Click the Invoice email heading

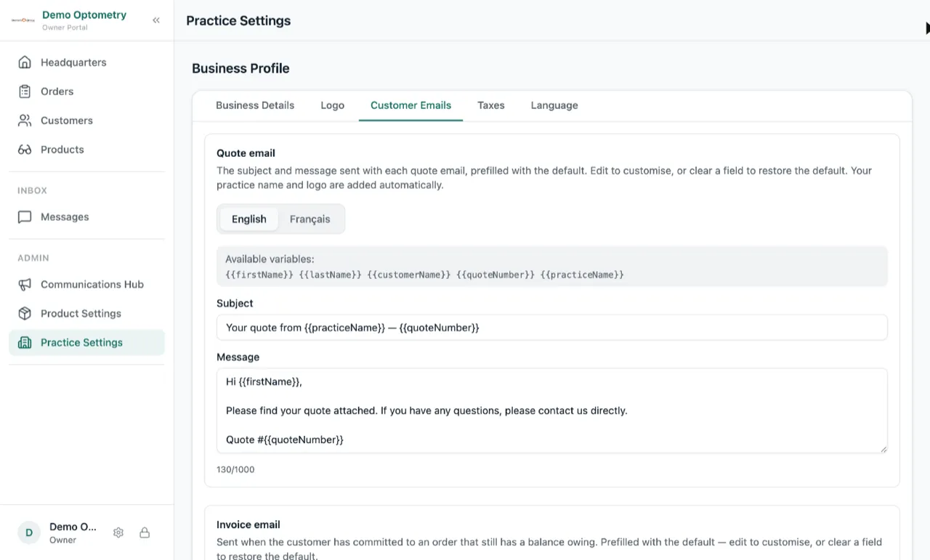[x=248, y=524]
